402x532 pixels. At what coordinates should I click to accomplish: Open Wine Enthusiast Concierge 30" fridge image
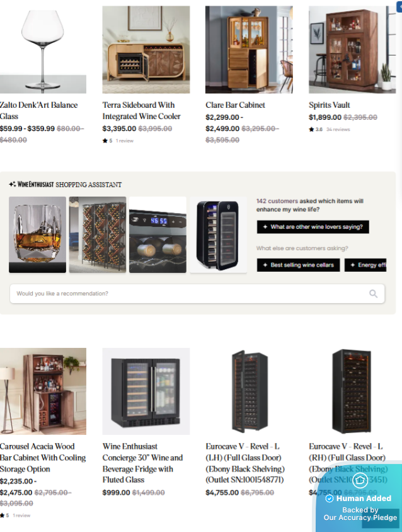(x=146, y=391)
